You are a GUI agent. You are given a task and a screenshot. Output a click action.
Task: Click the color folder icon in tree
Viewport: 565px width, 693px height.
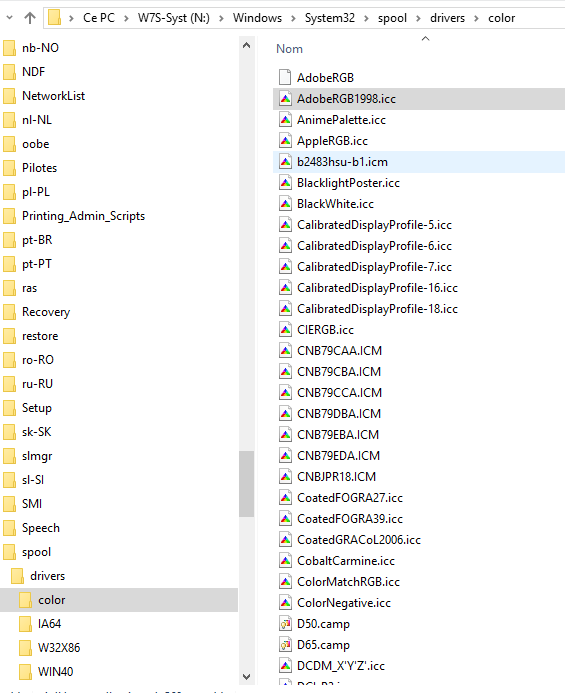25,600
